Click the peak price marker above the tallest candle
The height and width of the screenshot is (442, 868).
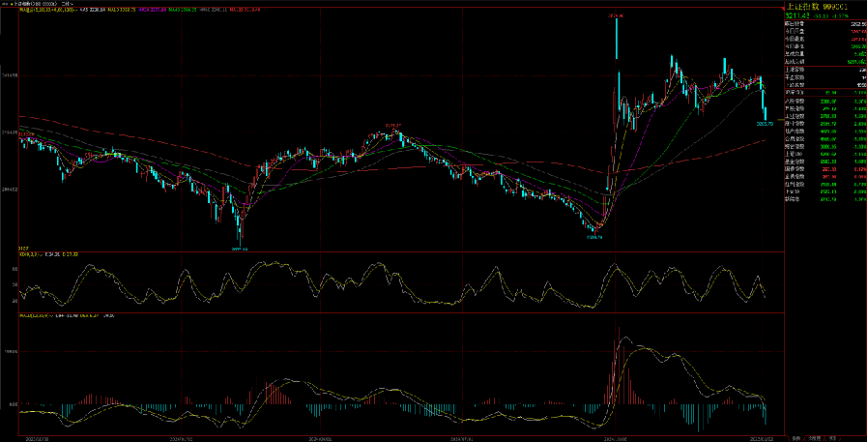(615, 16)
